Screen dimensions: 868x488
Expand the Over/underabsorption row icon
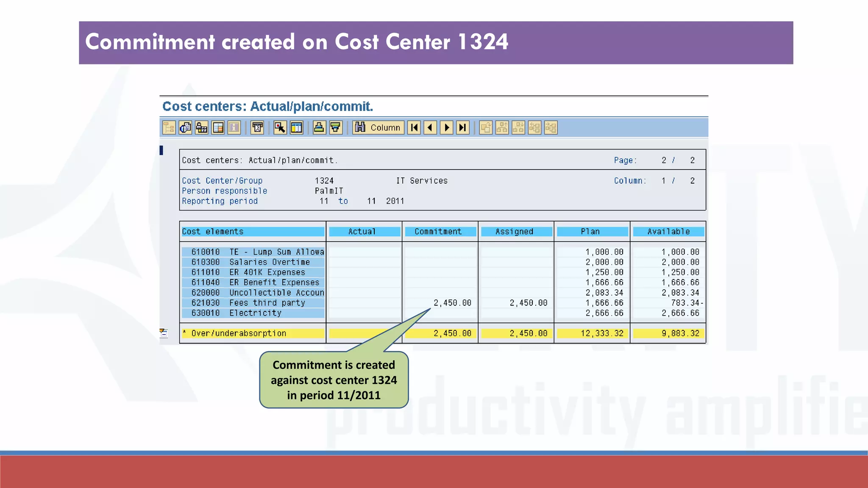coord(164,333)
